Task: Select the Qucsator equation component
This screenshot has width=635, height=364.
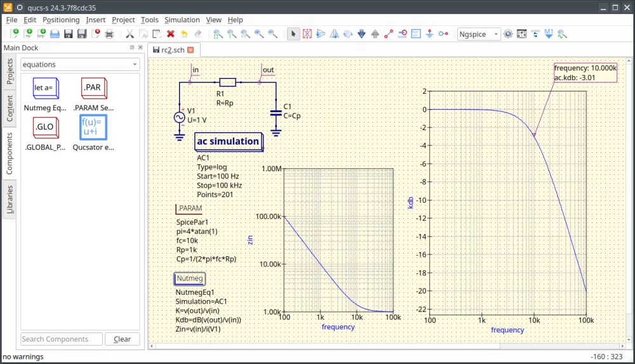Action: click(93, 134)
